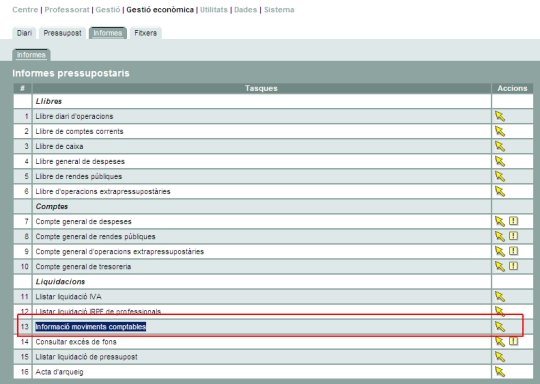Click arrow icon for Acta d'arqueig
The height and width of the screenshot is (384, 540).
pyautogui.click(x=500, y=372)
